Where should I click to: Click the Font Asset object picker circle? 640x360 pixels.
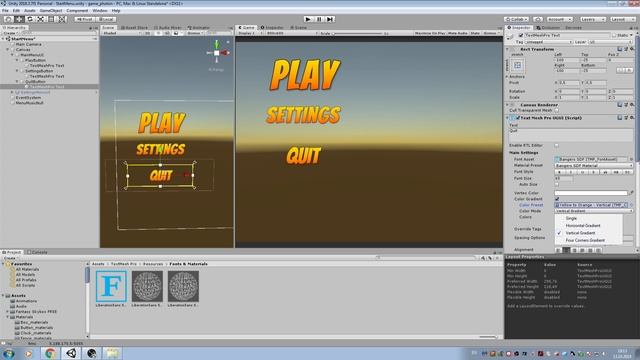pyautogui.click(x=631, y=159)
